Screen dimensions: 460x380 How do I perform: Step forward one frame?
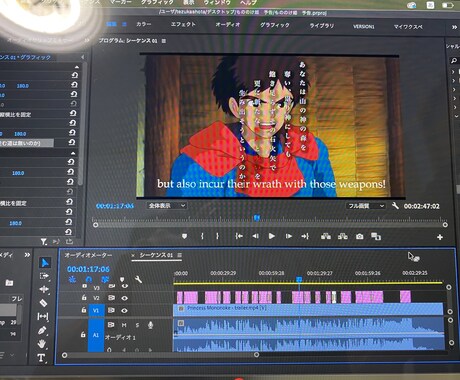coord(289,236)
